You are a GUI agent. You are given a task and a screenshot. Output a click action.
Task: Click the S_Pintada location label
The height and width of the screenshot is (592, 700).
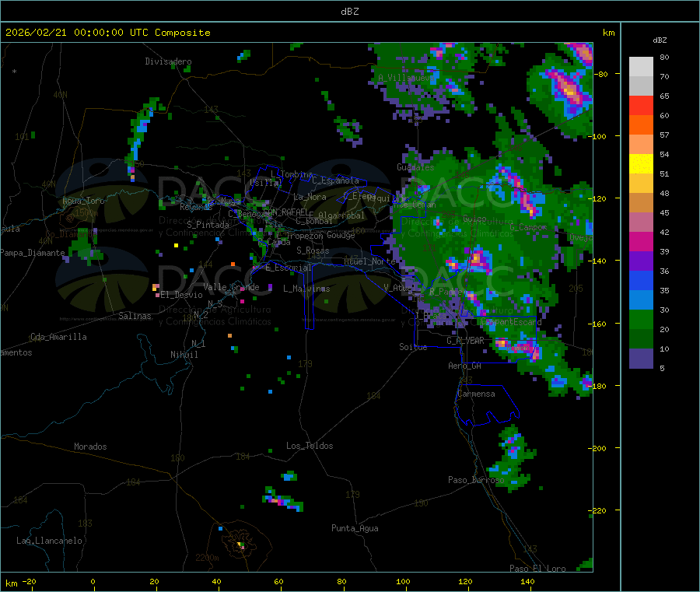tap(208, 225)
